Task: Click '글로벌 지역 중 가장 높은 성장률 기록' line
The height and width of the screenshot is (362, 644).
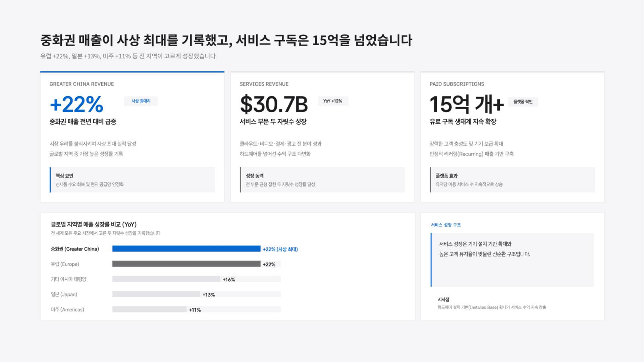Action: click(x=86, y=154)
